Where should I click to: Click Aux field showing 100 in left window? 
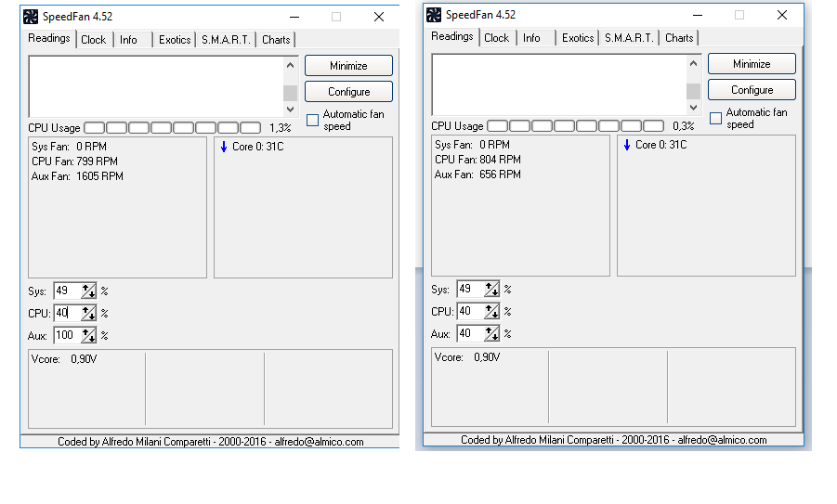67,335
